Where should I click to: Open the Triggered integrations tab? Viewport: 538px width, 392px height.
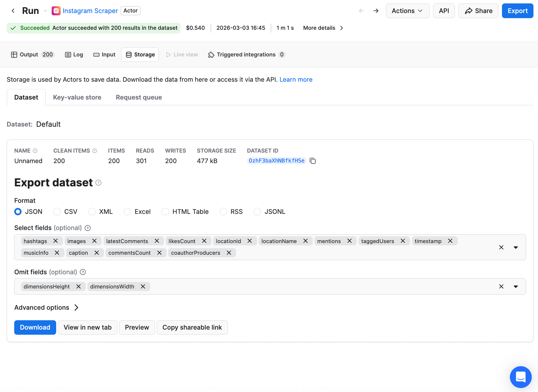point(246,54)
